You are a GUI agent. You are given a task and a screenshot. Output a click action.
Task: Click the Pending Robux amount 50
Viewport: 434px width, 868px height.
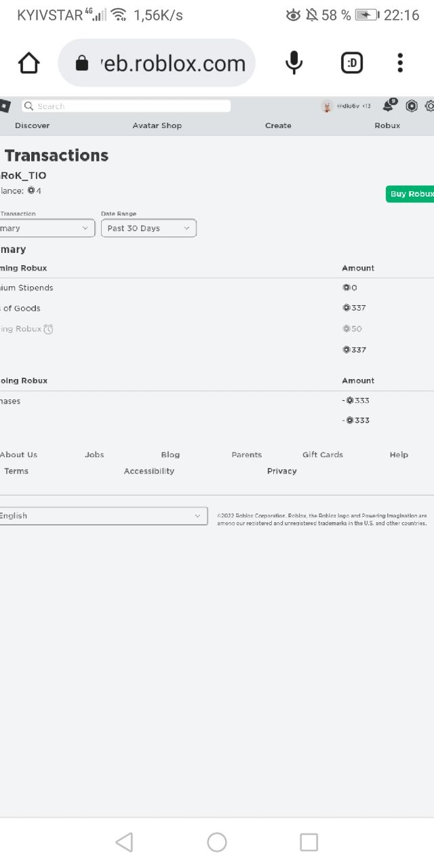pos(353,329)
